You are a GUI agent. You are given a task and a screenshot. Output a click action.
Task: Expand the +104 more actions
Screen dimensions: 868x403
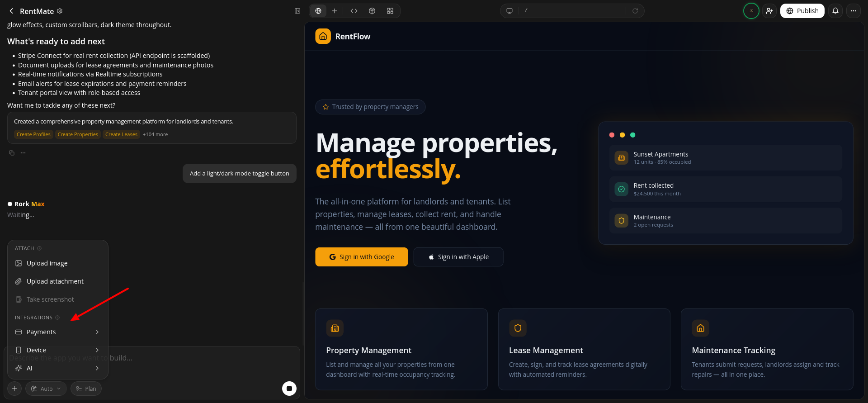[x=155, y=134]
